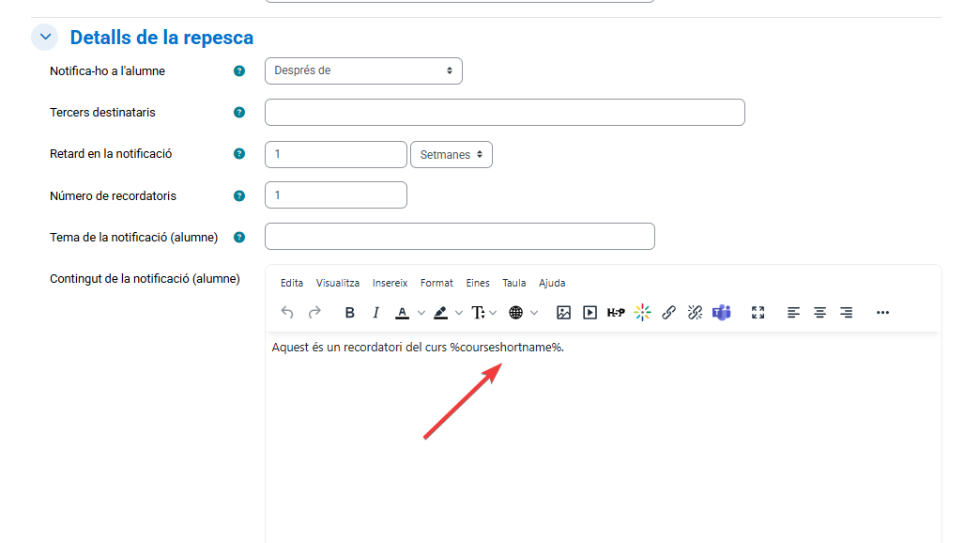The width and height of the screenshot is (980, 543).
Task: Insert an image using the toolbar
Action: [563, 313]
